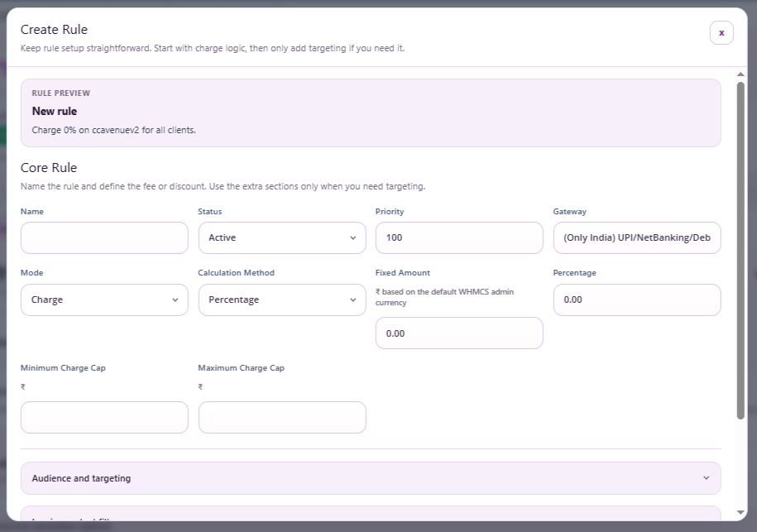The height and width of the screenshot is (532, 757).
Task: Click the Priority field showing 100
Action: 459,237
